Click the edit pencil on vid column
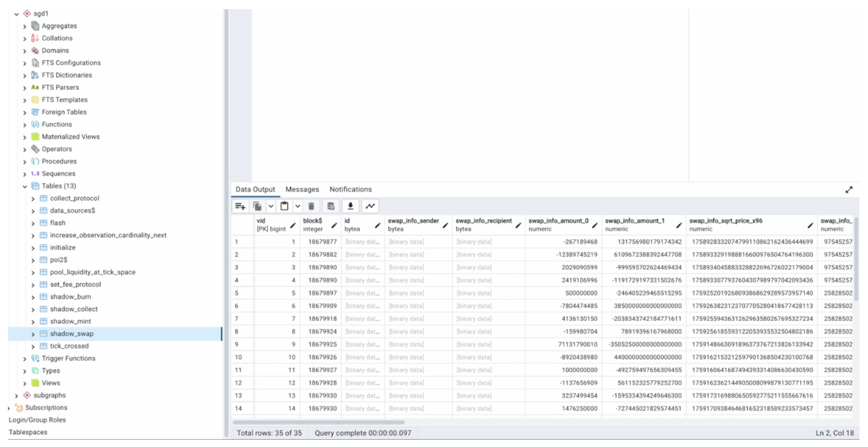This screenshot has width=868, height=447. [293, 225]
